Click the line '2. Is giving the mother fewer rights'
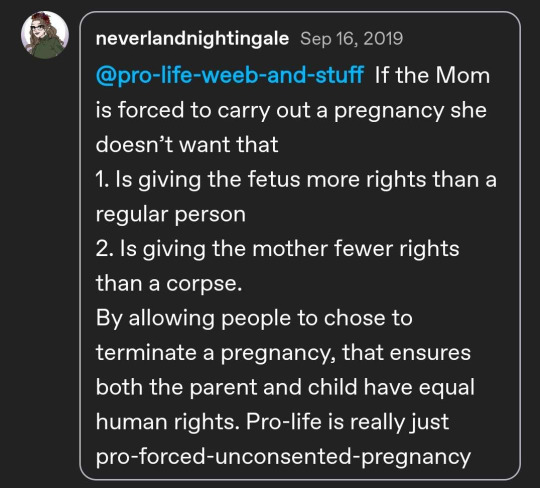The image size is (540, 488). pyautogui.click(x=278, y=249)
